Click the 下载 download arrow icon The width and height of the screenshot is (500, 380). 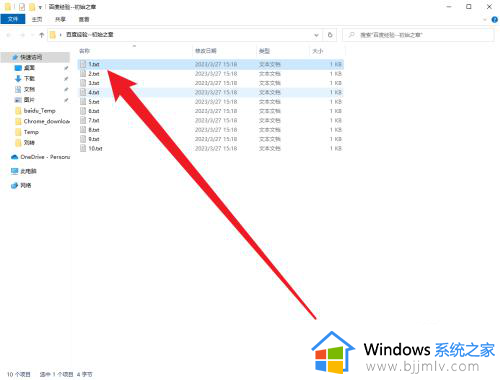pyautogui.click(x=18, y=79)
